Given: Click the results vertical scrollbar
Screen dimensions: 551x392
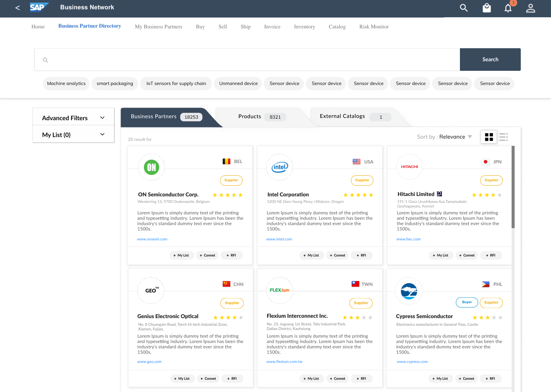Looking at the screenshot, I should point(513,187).
